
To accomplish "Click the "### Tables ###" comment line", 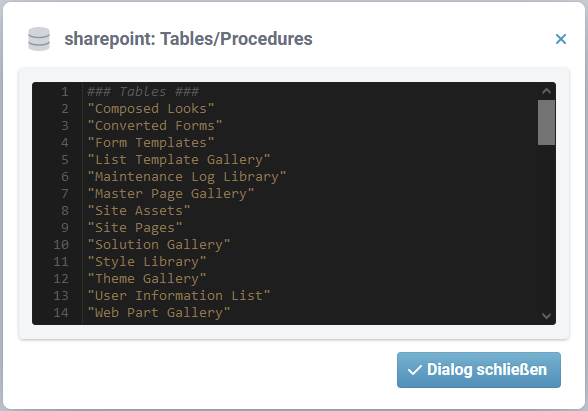I will pyautogui.click(x=143, y=92).
